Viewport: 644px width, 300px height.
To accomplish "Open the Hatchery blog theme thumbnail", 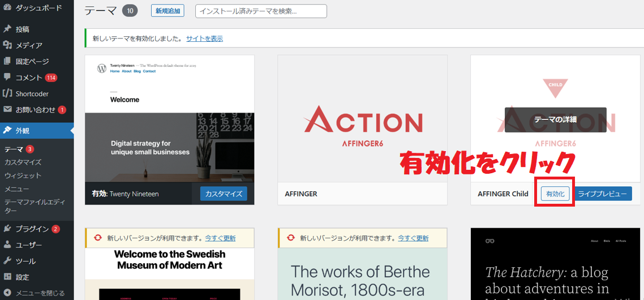I will [x=555, y=264].
